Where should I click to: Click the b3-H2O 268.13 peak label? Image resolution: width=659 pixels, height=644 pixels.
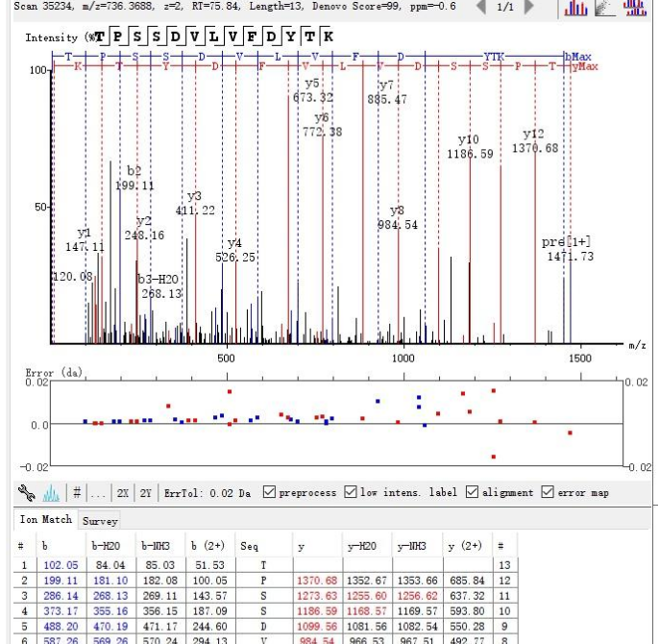pyautogui.click(x=159, y=286)
